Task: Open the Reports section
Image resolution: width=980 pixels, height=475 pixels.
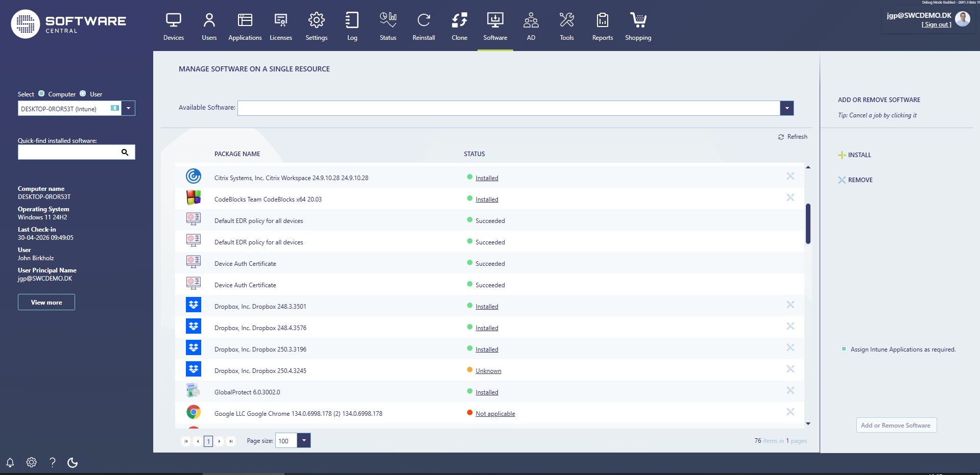Action: click(603, 27)
